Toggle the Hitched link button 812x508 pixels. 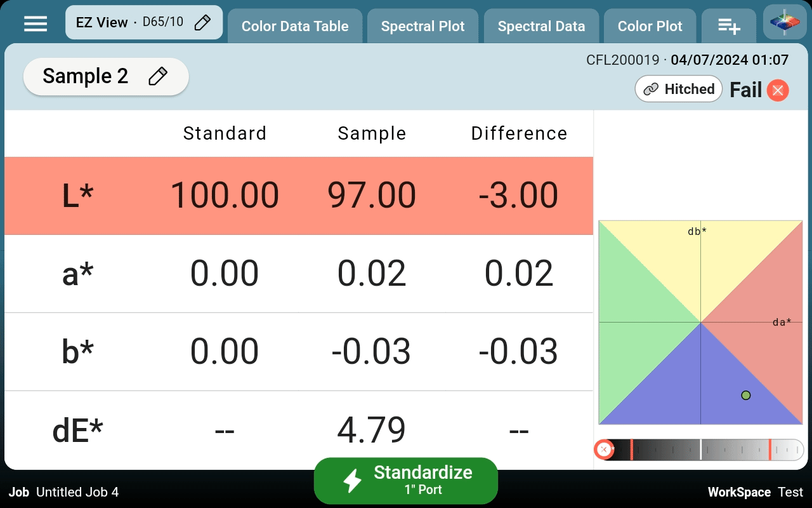(x=679, y=90)
